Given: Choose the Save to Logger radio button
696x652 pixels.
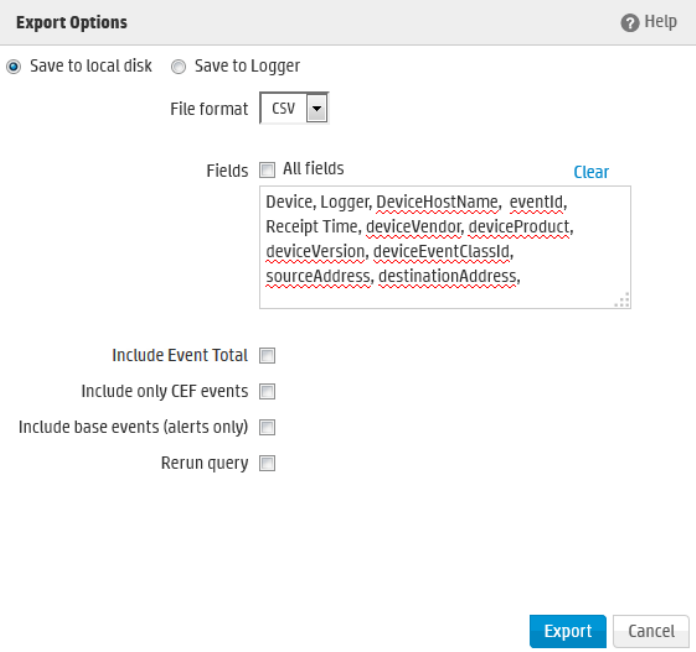Looking at the screenshot, I should 178,66.
